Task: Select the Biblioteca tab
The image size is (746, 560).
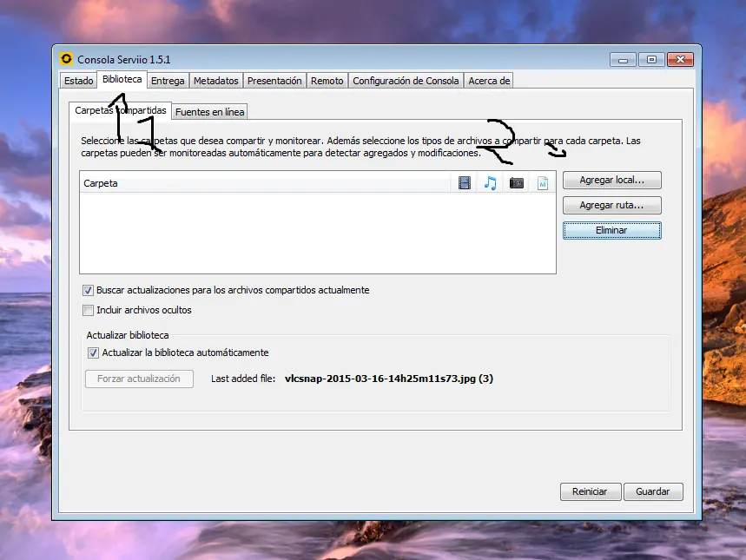Action: pos(122,80)
